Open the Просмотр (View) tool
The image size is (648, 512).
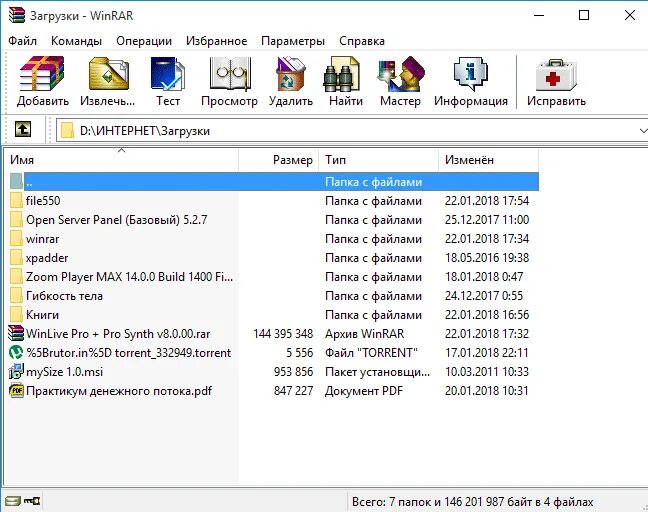point(230,74)
